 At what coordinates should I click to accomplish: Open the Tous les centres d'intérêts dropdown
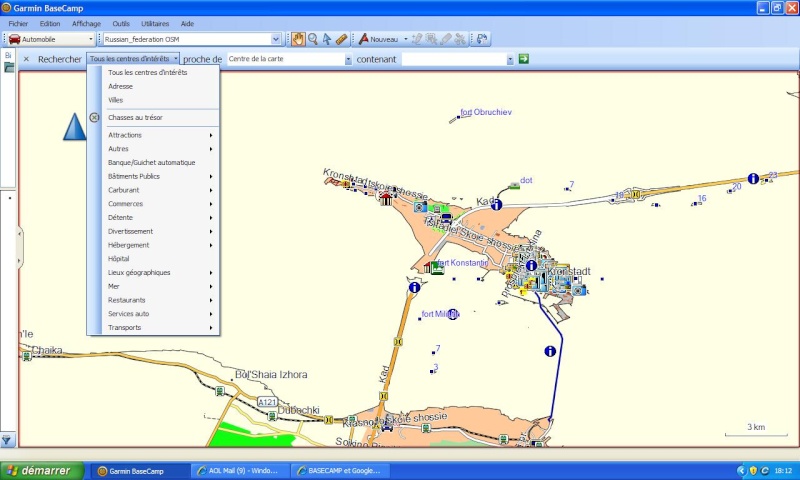click(133, 59)
